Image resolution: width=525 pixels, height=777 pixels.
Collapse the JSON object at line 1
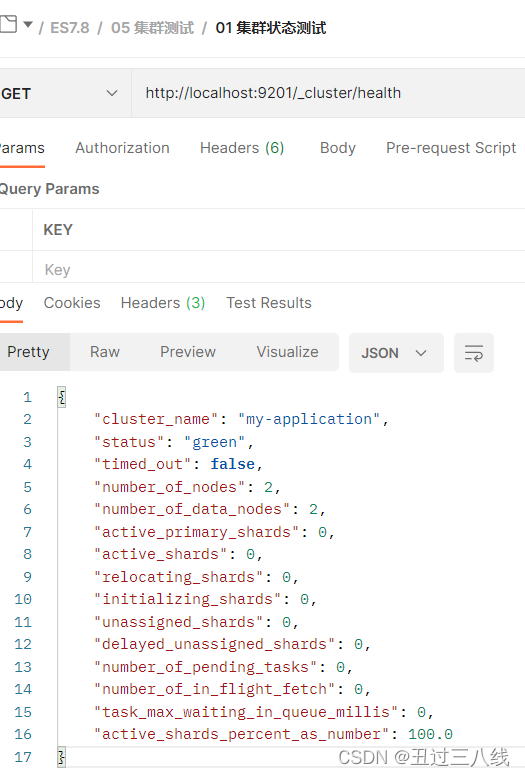[61, 397]
